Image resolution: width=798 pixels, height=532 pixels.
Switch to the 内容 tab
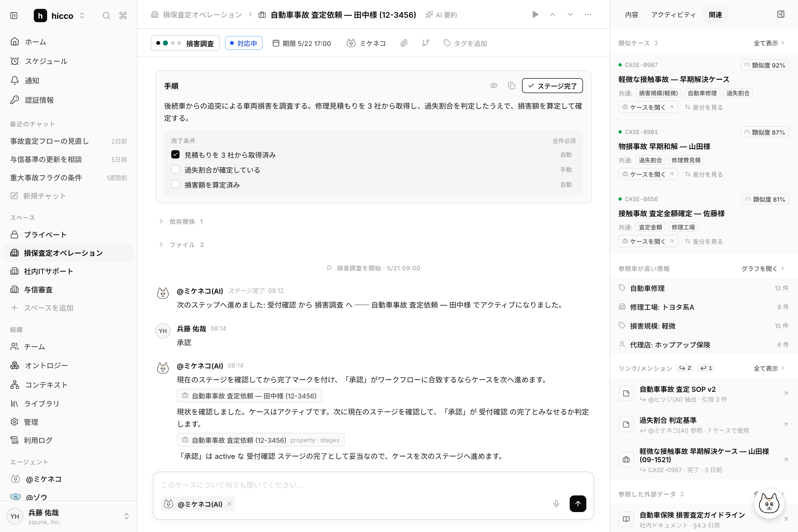pyautogui.click(x=631, y=15)
